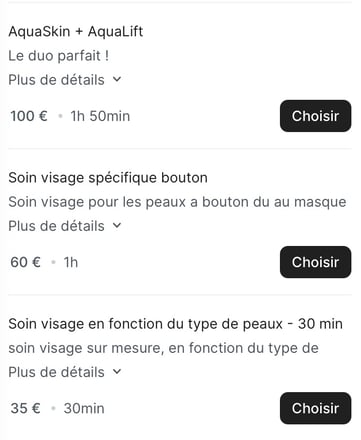Open the AquaSkin + AquaLift title
The width and height of the screenshot is (361, 440).
76,32
